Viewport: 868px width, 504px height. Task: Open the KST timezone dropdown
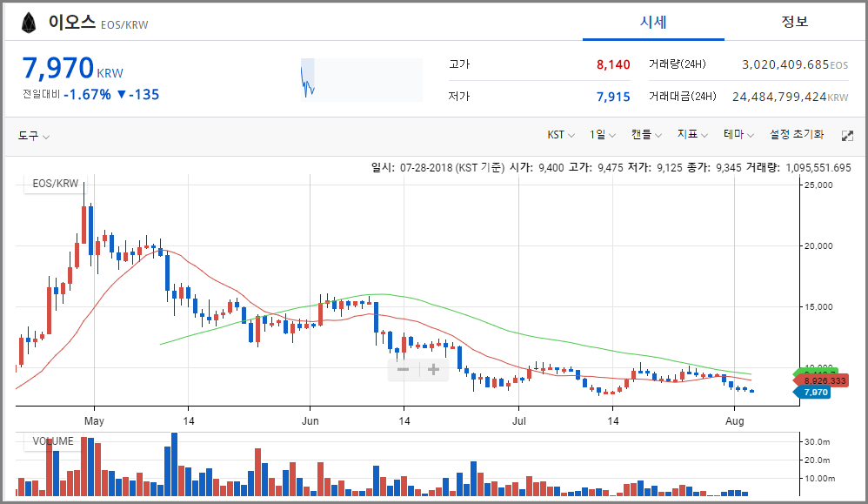click(x=561, y=135)
